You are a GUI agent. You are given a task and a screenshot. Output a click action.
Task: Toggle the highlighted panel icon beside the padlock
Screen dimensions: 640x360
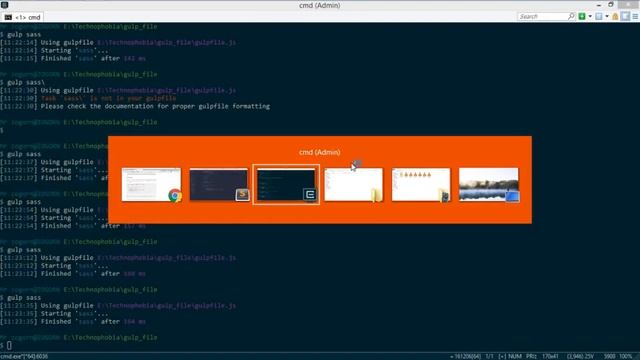[625, 16]
